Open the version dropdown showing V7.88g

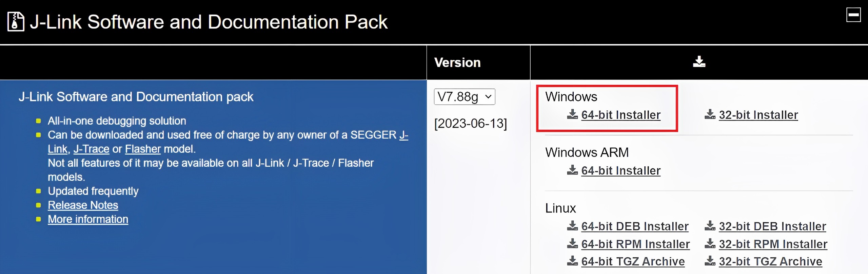pyautogui.click(x=464, y=96)
